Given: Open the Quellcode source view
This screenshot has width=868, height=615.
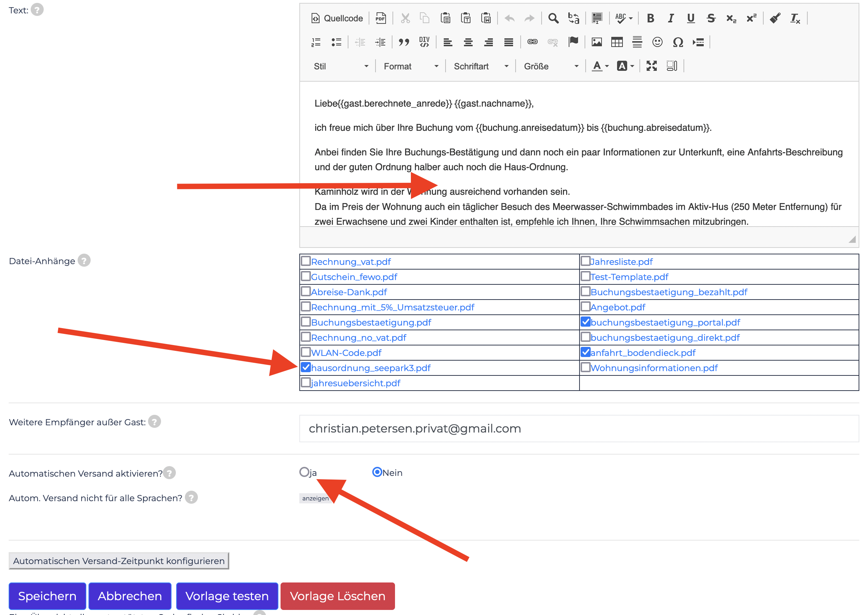Looking at the screenshot, I should (337, 18).
